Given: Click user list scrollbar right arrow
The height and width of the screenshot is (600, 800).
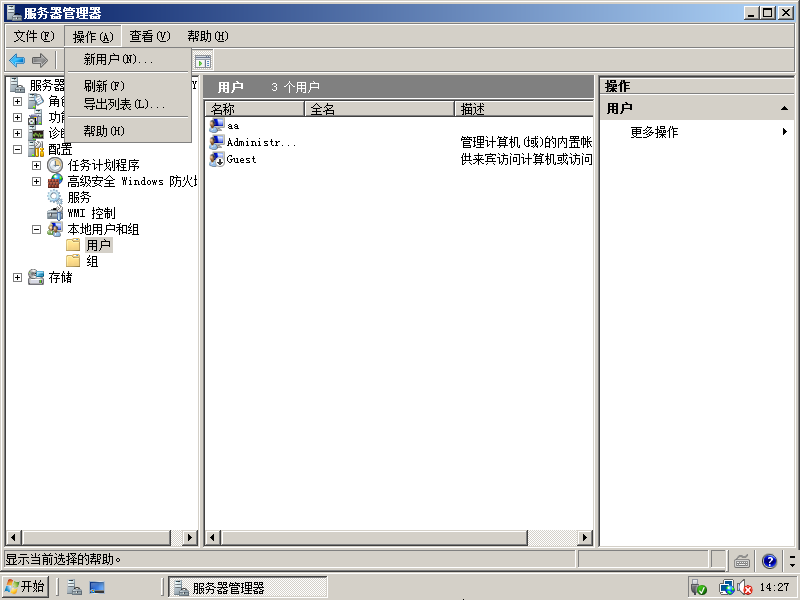Looking at the screenshot, I should click(585, 537).
